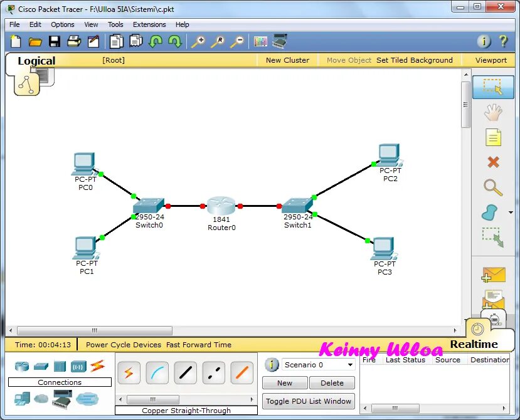Click the Zoom In magnifier icon
This screenshot has height=420, width=520.
pyautogui.click(x=198, y=41)
